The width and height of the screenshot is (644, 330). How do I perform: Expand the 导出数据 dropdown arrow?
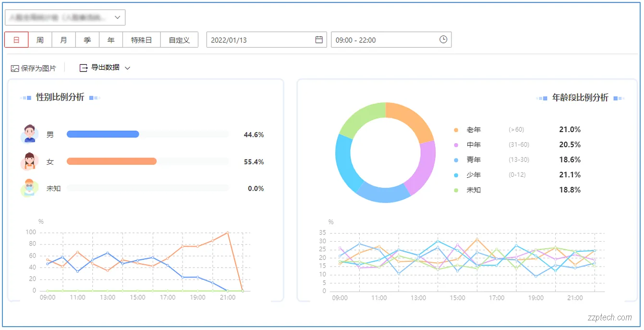tap(127, 68)
